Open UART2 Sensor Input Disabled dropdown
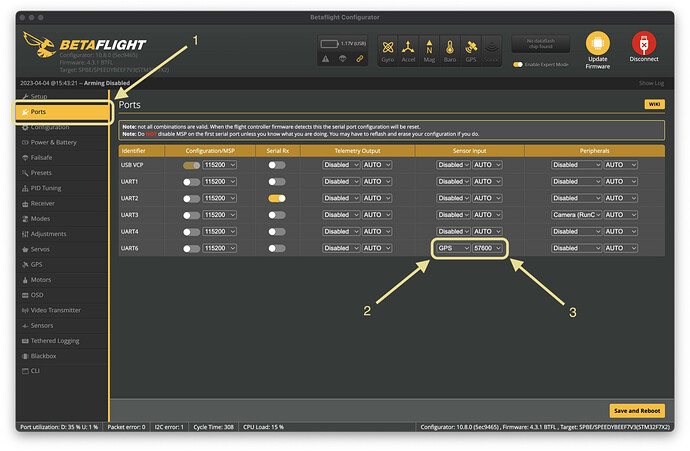690x451 pixels. [453, 198]
